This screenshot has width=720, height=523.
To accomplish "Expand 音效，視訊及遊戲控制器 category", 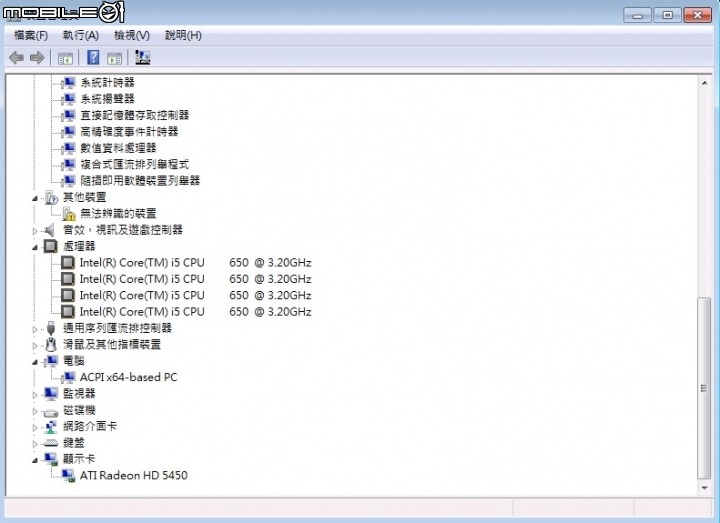I will [x=35, y=231].
